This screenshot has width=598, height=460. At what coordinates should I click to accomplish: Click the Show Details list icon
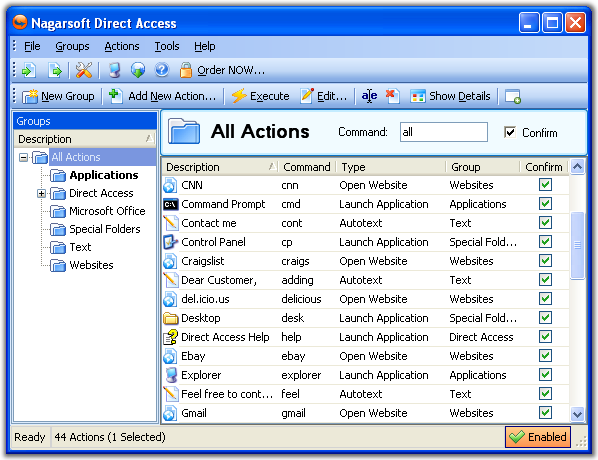coord(418,96)
